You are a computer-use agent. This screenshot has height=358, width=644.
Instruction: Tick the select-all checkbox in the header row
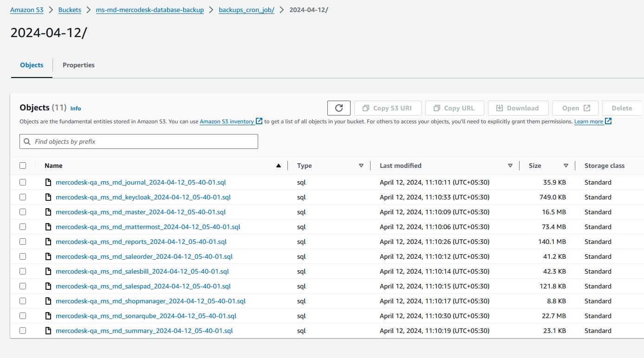[x=23, y=166]
